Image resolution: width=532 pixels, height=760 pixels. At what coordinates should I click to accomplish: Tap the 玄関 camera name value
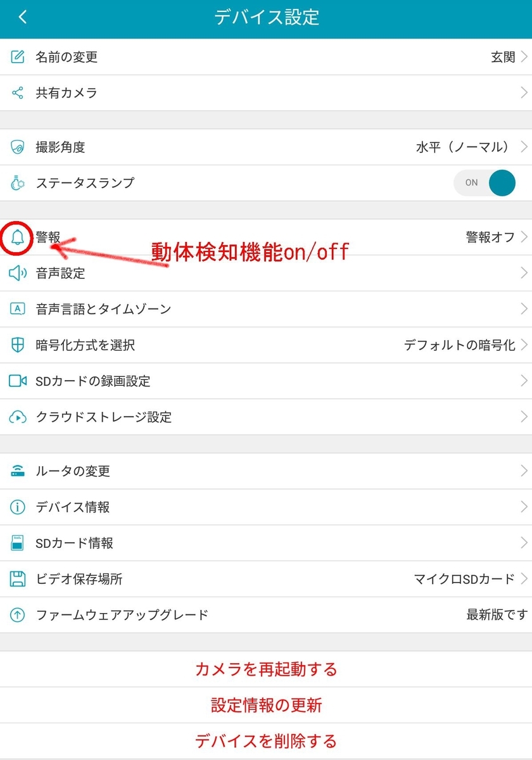point(503,57)
